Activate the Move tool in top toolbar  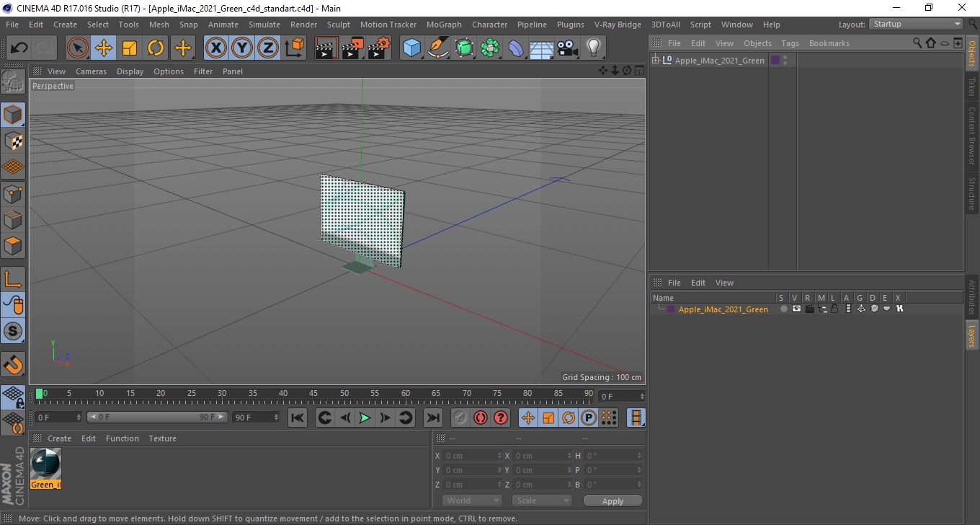[x=104, y=48]
